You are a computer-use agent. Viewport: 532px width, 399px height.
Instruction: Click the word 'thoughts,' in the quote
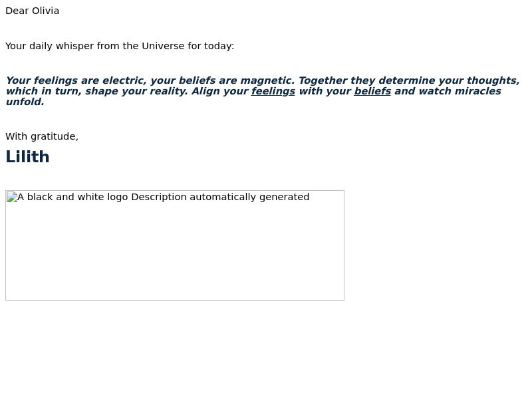pyautogui.click(x=493, y=80)
